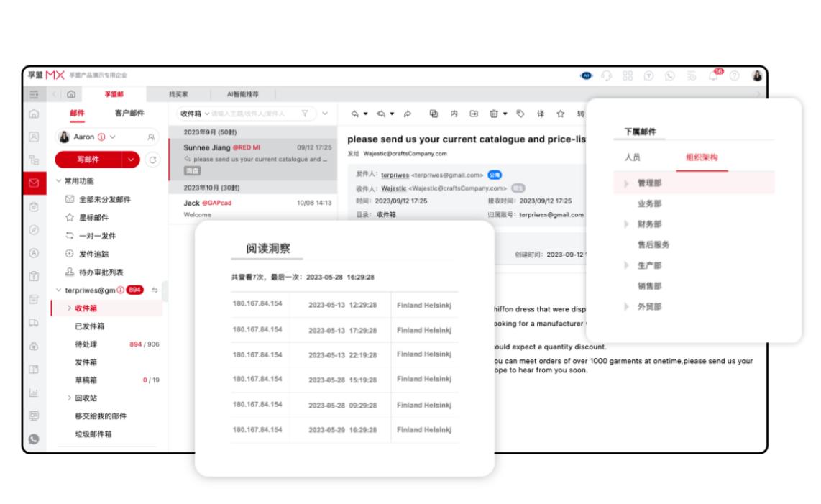Image resolution: width=821 pixels, height=504 pixels.
Task: Open notifications bell with red badge
Action: click(x=712, y=75)
